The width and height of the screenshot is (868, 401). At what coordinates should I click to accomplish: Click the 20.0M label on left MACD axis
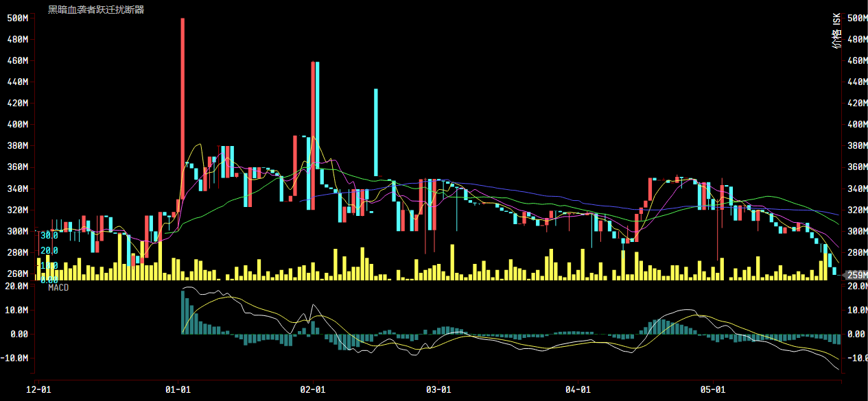pos(16,286)
